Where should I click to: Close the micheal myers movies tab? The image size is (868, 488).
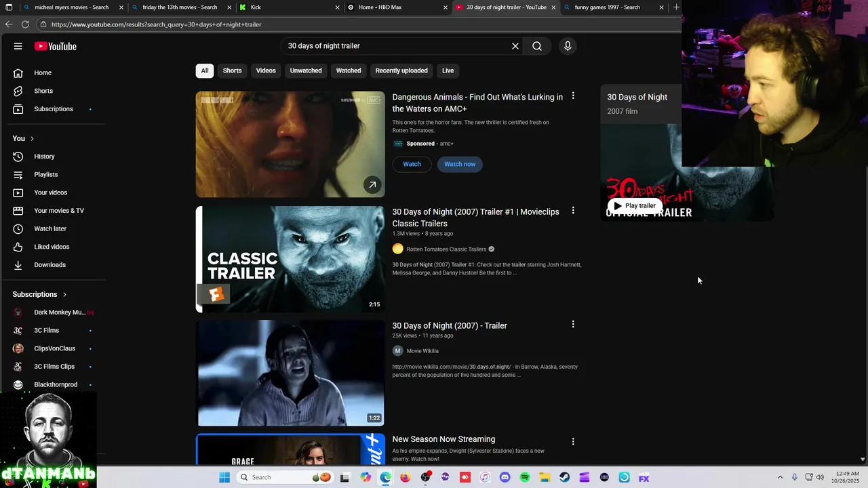pyautogui.click(x=121, y=7)
